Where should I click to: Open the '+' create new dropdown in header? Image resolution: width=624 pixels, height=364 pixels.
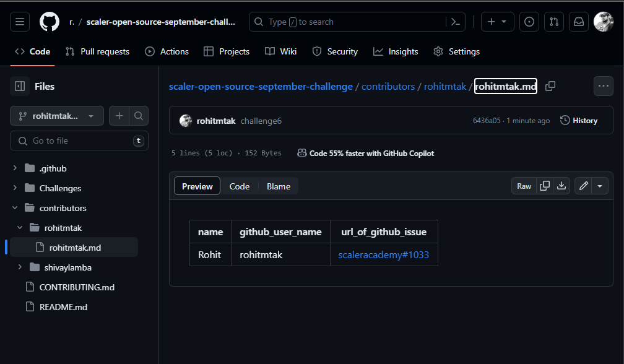[x=497, y=21]
